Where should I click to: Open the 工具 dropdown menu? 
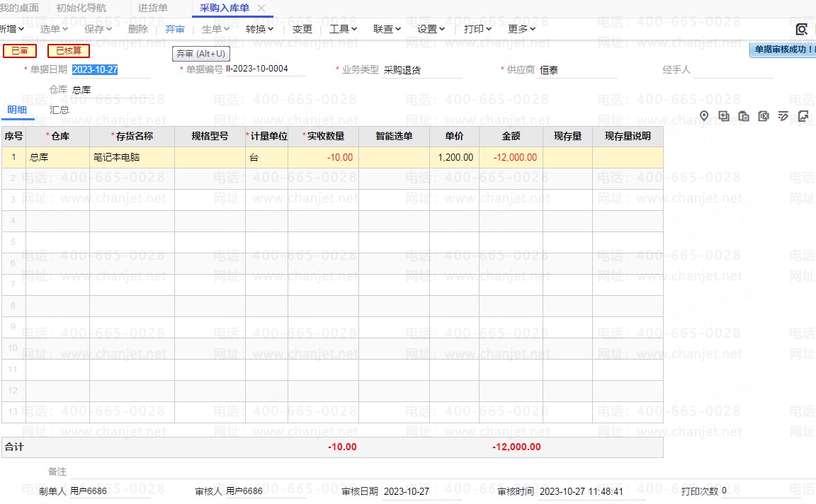(x=343, y=29)
